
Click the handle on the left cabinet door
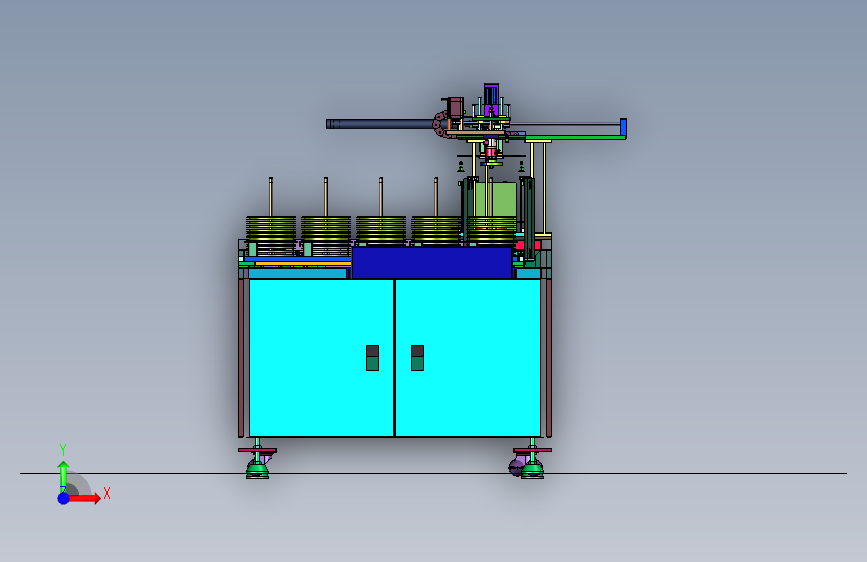373,358
